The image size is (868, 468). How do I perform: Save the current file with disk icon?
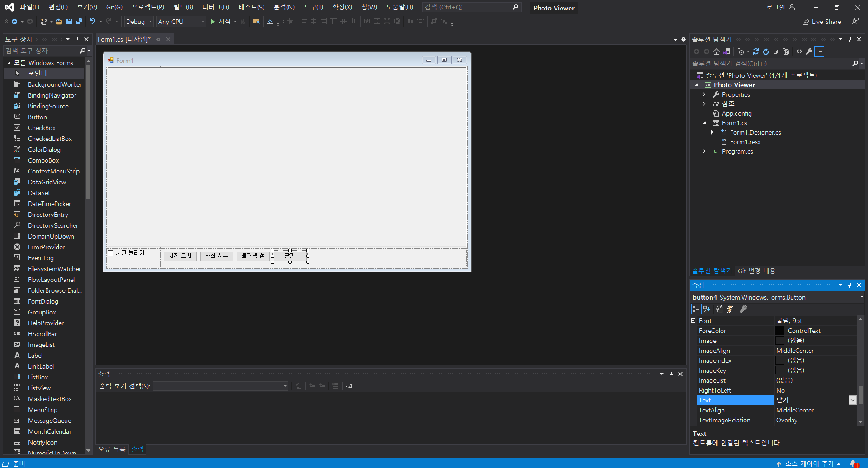pos(69,22)
